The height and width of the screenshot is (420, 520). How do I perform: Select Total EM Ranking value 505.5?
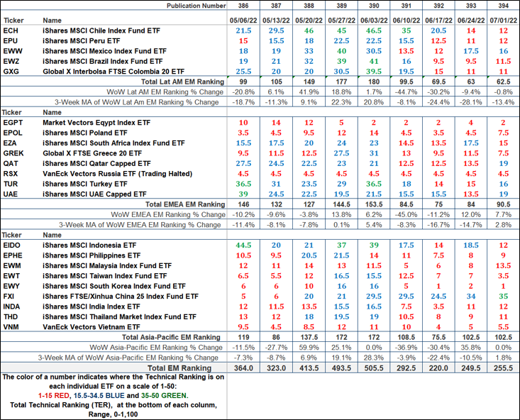pyautogui.click(x=374, y=368)
